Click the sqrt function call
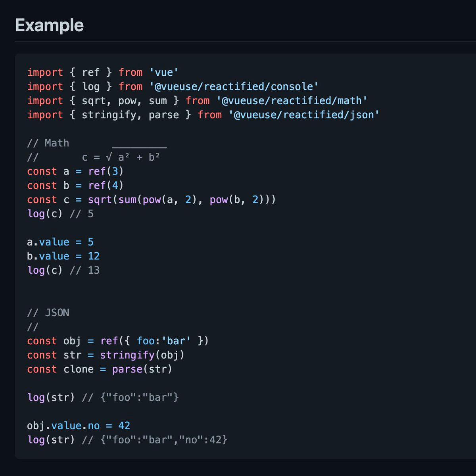Viewport: 476px width, 476px height. tap(100, 200)
